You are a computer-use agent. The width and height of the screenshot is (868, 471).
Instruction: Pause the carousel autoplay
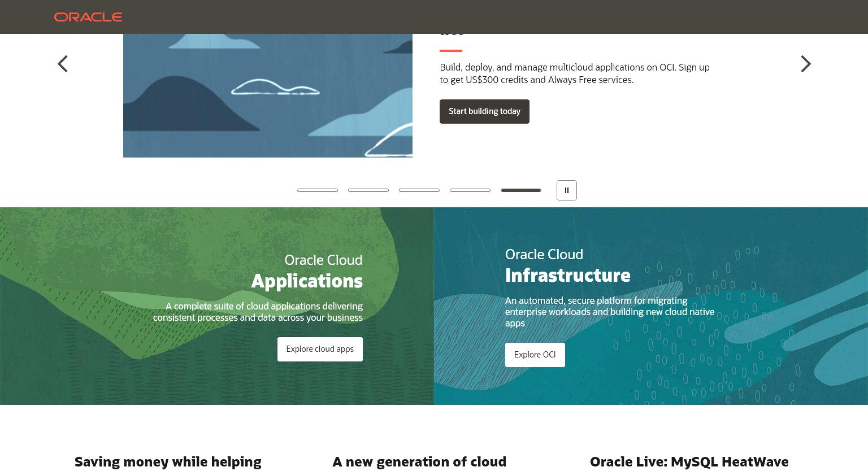coord(566,190)
